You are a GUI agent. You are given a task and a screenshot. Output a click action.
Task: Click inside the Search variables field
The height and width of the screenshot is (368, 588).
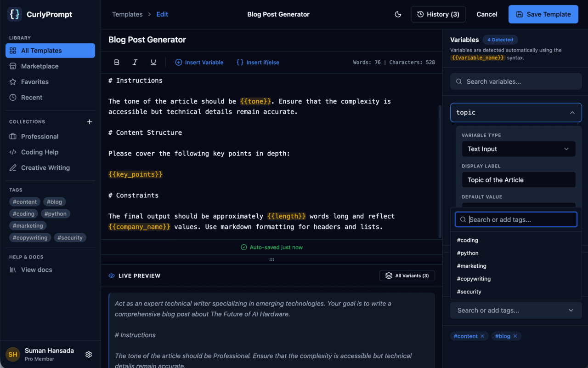515,81
